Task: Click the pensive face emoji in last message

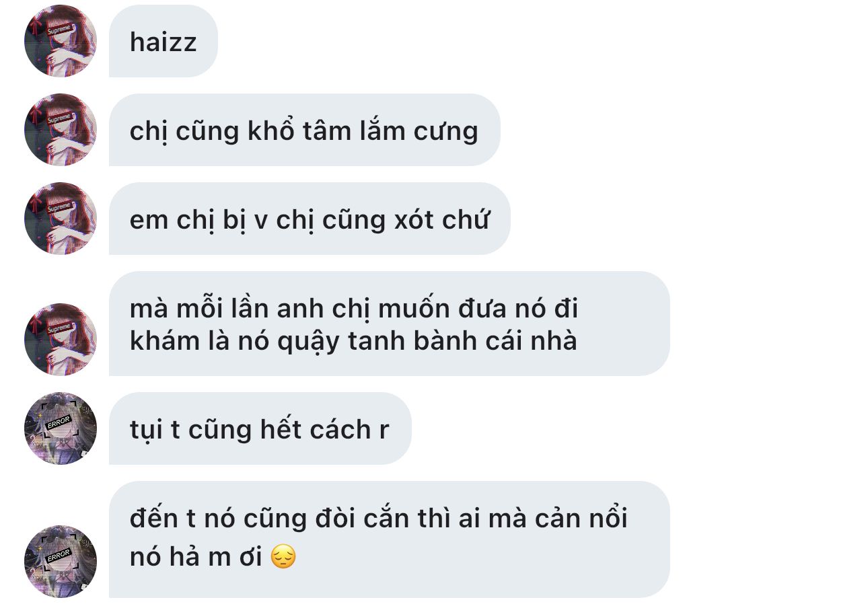Action: point(283,558)
